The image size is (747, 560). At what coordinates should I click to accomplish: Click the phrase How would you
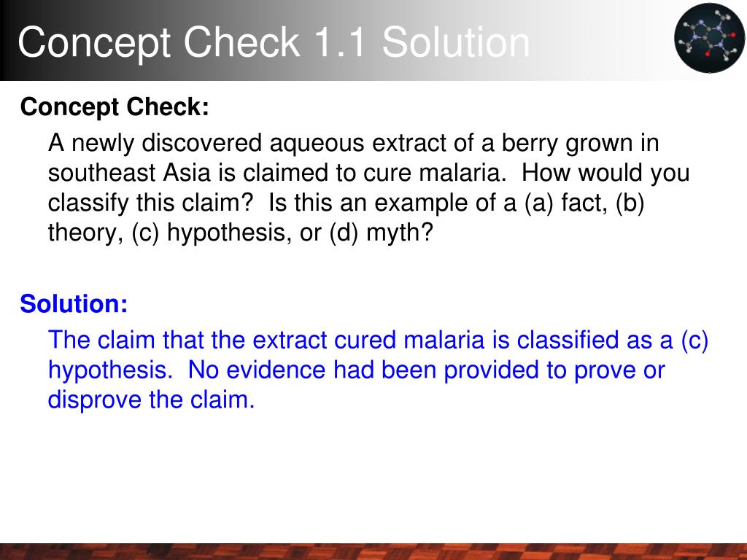pos(605,173)
